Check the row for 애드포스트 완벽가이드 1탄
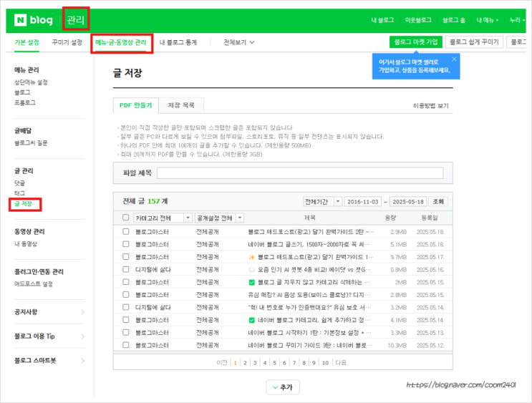 [126, 257]
